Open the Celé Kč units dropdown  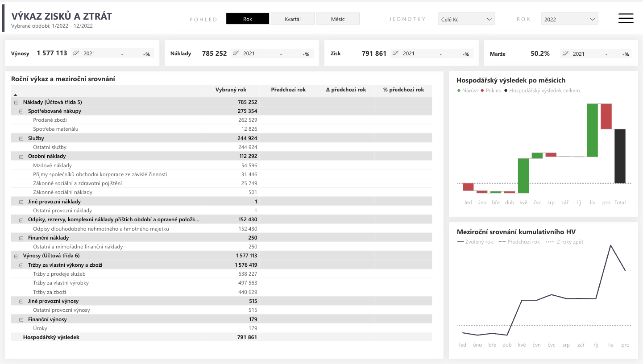click(466, 19)
